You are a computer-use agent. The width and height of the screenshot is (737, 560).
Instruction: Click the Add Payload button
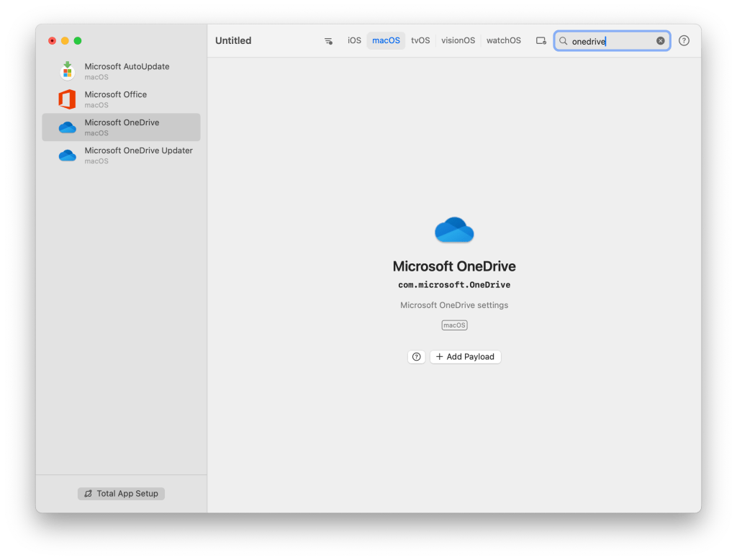465,357
